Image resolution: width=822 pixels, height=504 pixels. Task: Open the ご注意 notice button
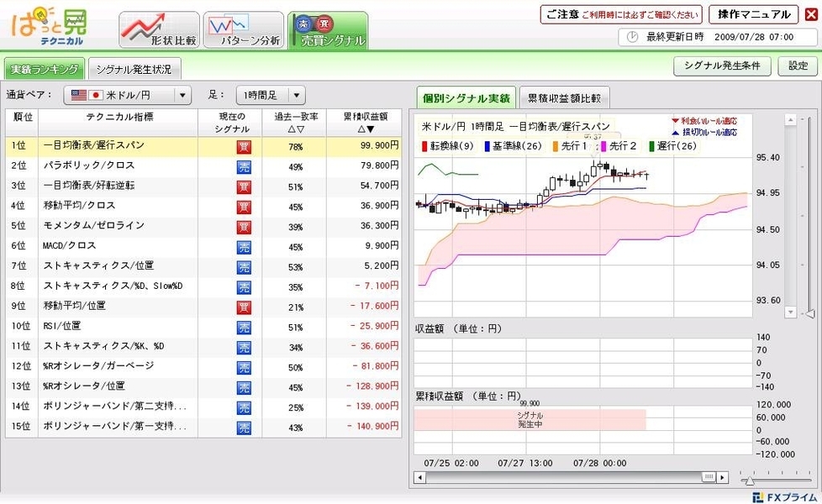pos(621,14)
